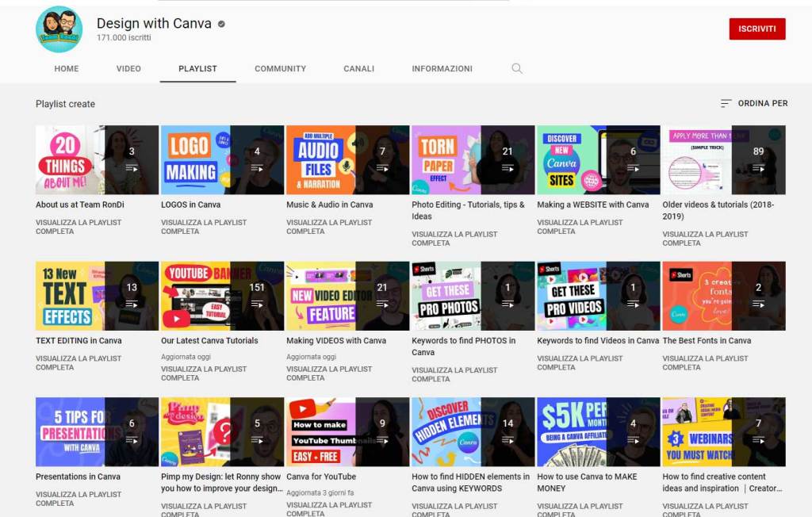Click playlist queue icon on Older videos thumbnail
812x517 pixels.
click(758, 168)
